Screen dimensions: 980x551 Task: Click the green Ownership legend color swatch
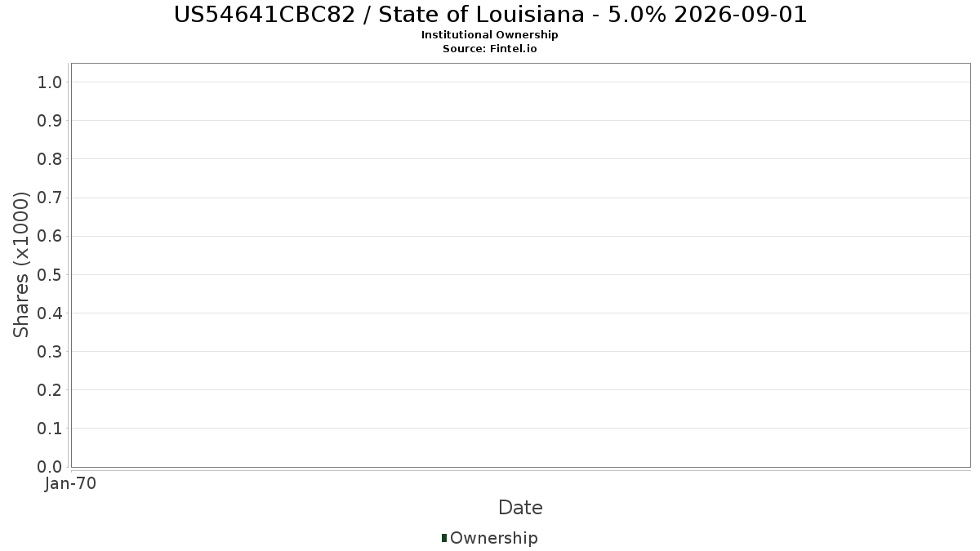[444, 537]
